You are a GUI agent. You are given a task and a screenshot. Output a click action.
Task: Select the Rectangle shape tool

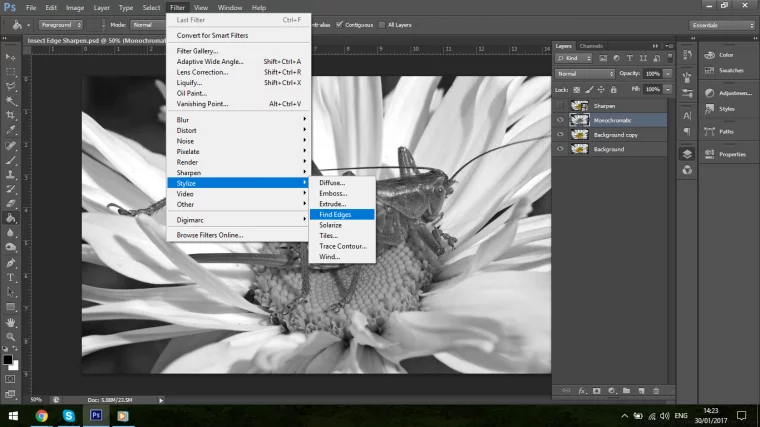pos(10,307)
